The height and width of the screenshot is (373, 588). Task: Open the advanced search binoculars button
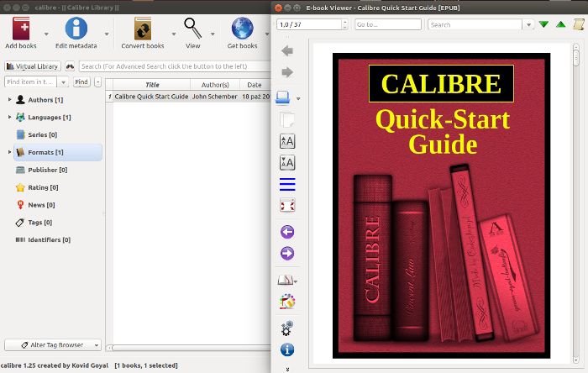[70, 66]
